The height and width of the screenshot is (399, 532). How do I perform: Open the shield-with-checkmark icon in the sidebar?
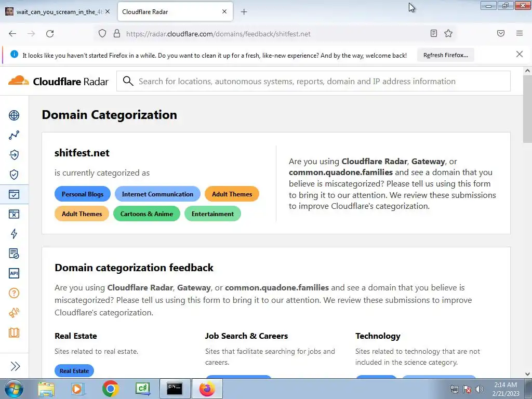click(x=14, y=175)
